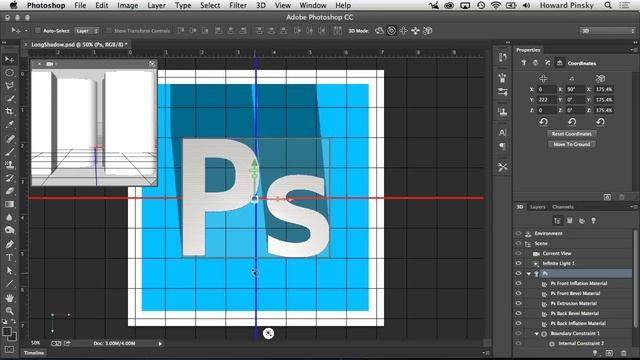
Task: Open the Timeline panel tab
Action: 34,353
